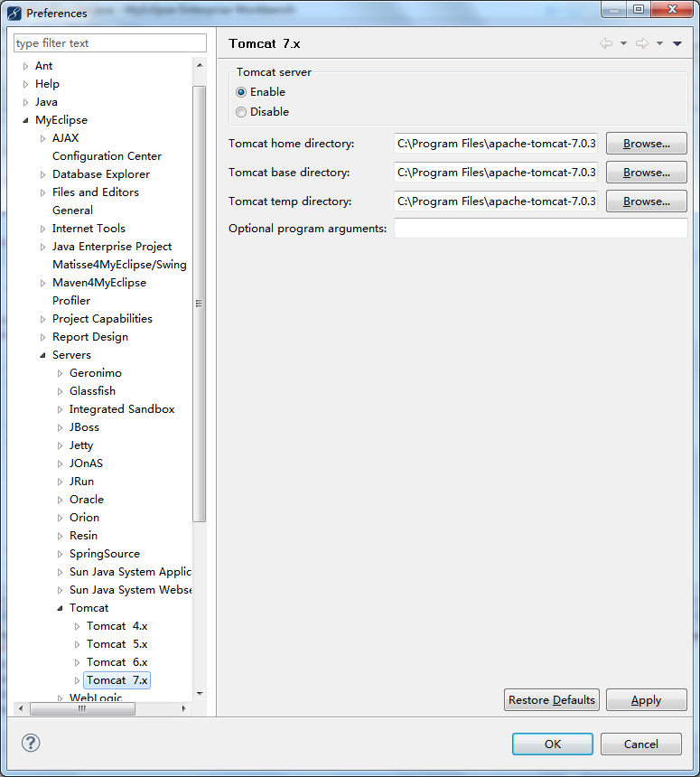This screenshot has height=777, width=700.
Task: Select General preference page
Action: (72, 211)
